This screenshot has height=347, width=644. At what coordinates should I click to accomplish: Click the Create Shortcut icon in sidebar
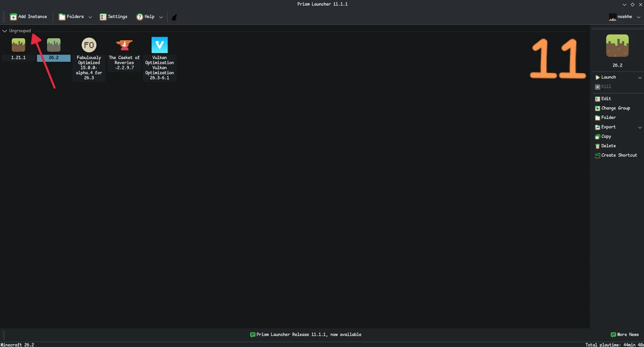tap(598, 155)
